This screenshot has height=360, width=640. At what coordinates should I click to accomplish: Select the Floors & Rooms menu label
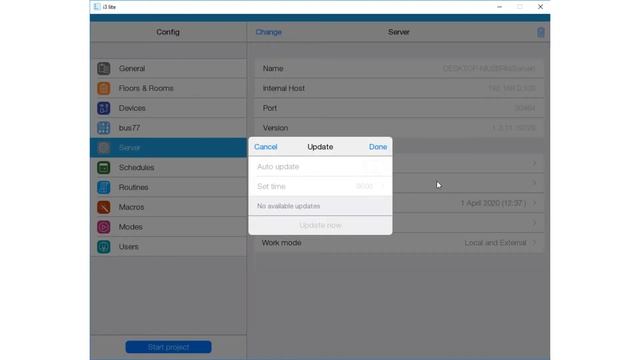[x=146, y=88]
